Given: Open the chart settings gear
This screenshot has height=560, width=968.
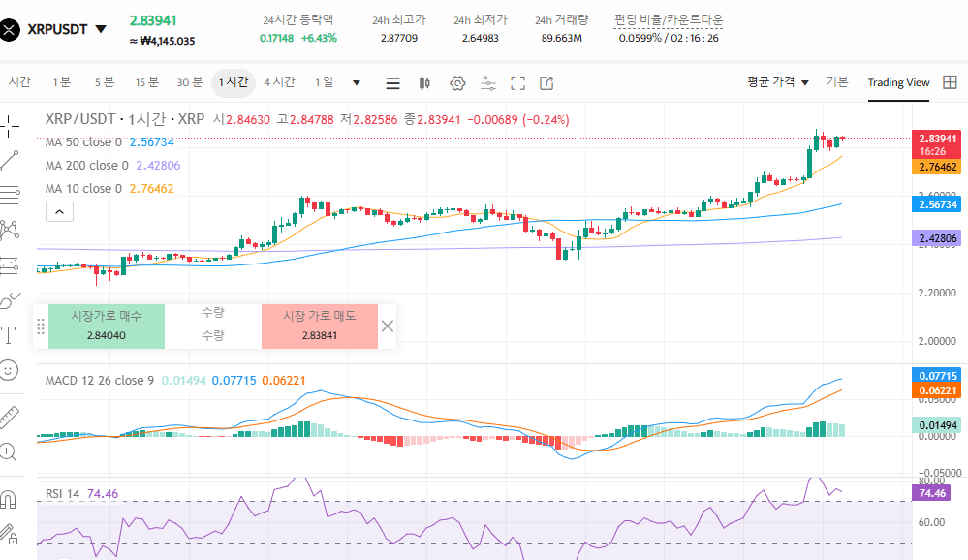Looking at the screenshot, I should (x=456, y=83).
